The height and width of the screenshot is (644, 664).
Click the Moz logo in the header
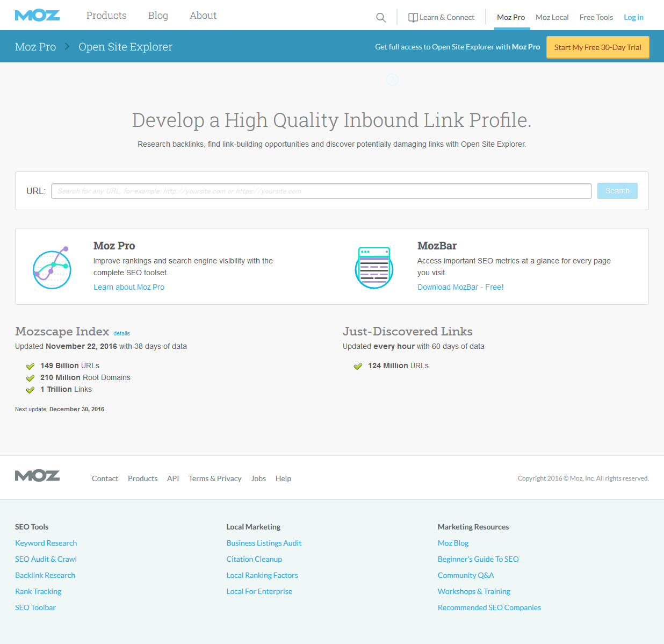[x=37, y=16]
